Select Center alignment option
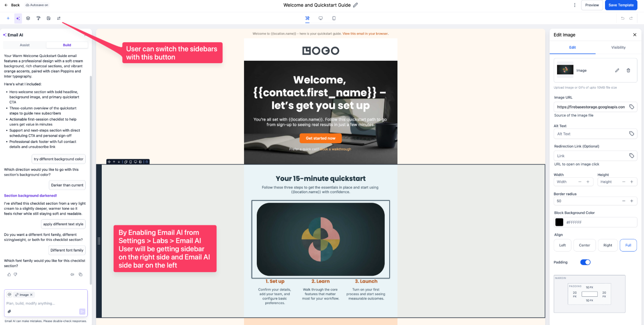 pos(584,245)
